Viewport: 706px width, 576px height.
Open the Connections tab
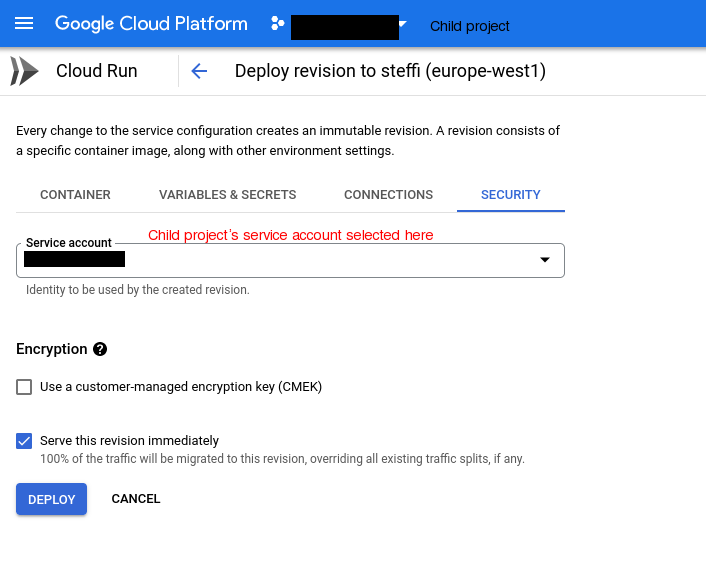388,195
